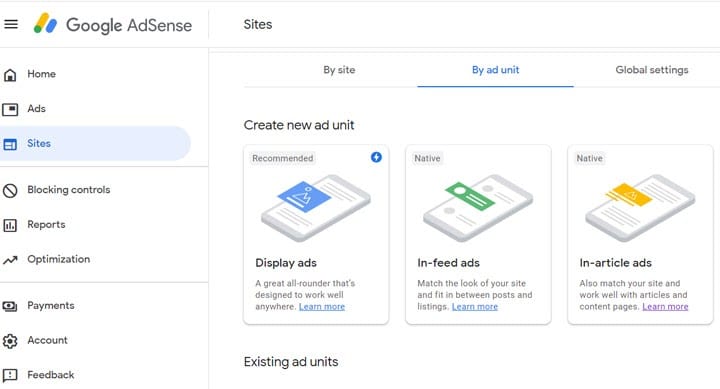Open Optimization in sidebar
The image size is (720, 389).
[x=58, y=259]
